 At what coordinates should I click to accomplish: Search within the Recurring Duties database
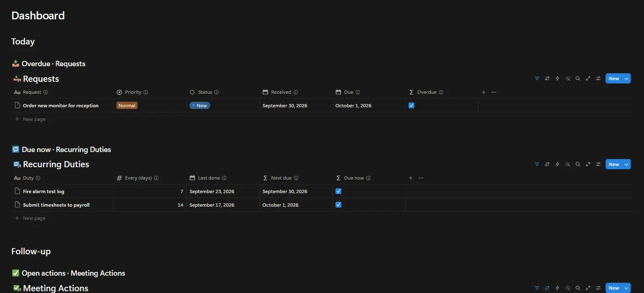click(x=578, y=164)
